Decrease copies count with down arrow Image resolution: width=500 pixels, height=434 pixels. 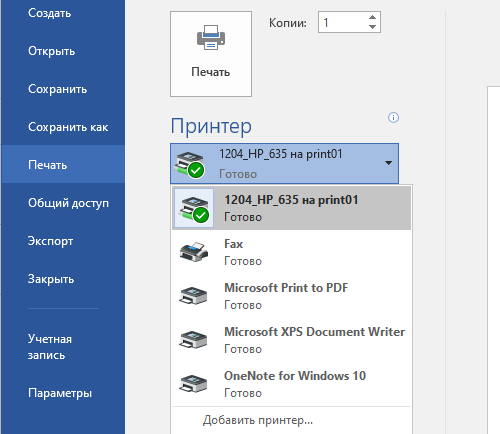373,27
